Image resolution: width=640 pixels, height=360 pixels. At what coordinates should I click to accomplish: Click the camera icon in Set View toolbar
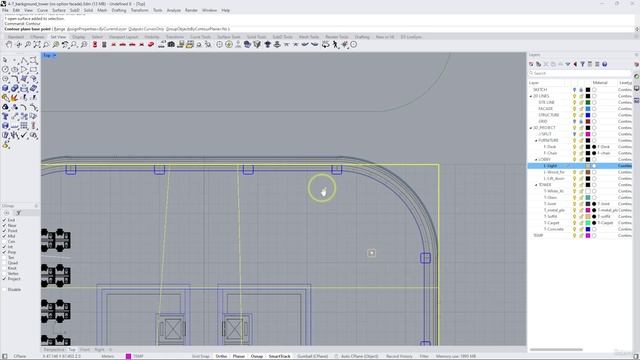tap(171, 44)
